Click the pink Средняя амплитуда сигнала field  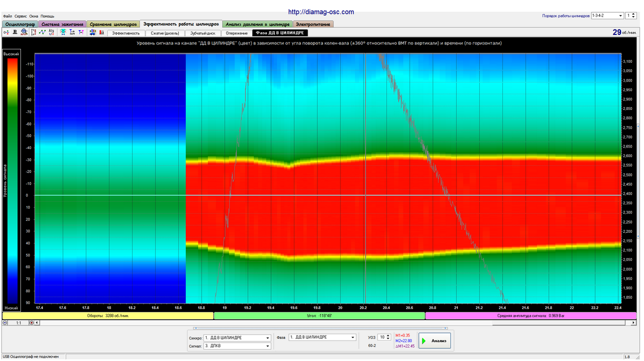532,316
